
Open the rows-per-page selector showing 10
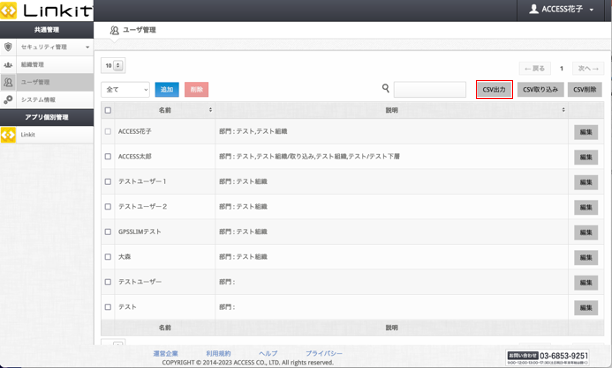(113, 66)
